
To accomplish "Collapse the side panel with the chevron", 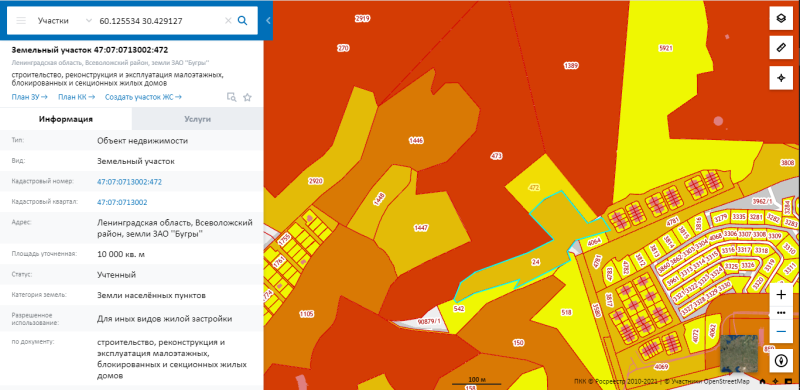I will (x=268, y=20).
